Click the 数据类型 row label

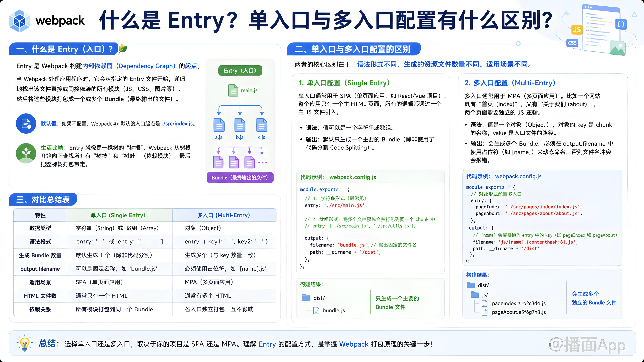click(x=40, y=228)
